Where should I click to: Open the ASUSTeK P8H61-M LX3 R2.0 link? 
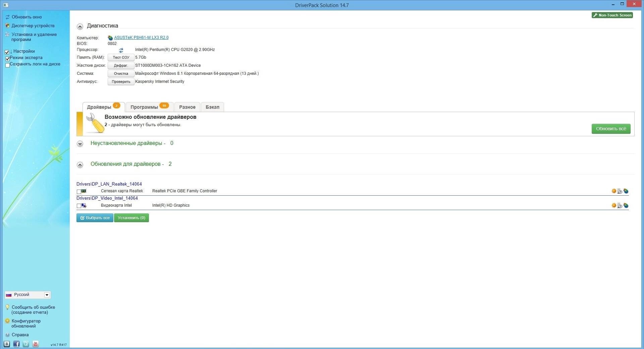141,38
